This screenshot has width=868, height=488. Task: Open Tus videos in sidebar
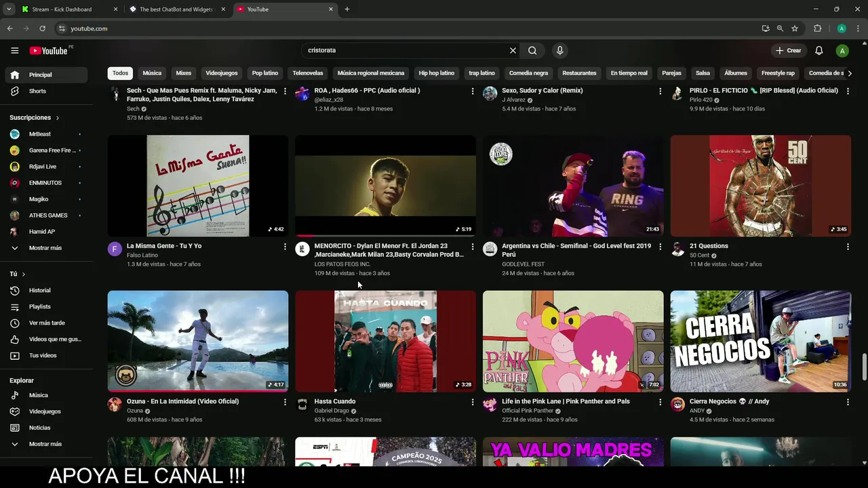(45, 355)
